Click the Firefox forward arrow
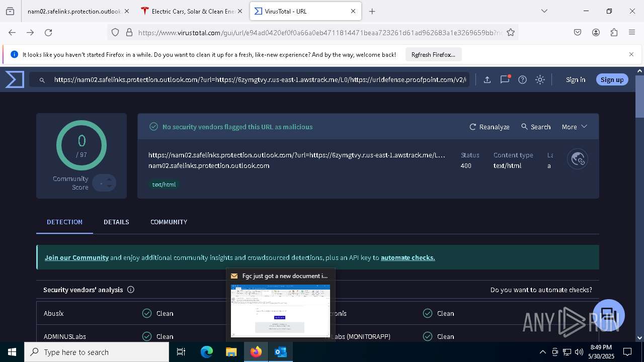Viewport: 644px width, 362px height. pyautogui.click(x=30, y=32)
